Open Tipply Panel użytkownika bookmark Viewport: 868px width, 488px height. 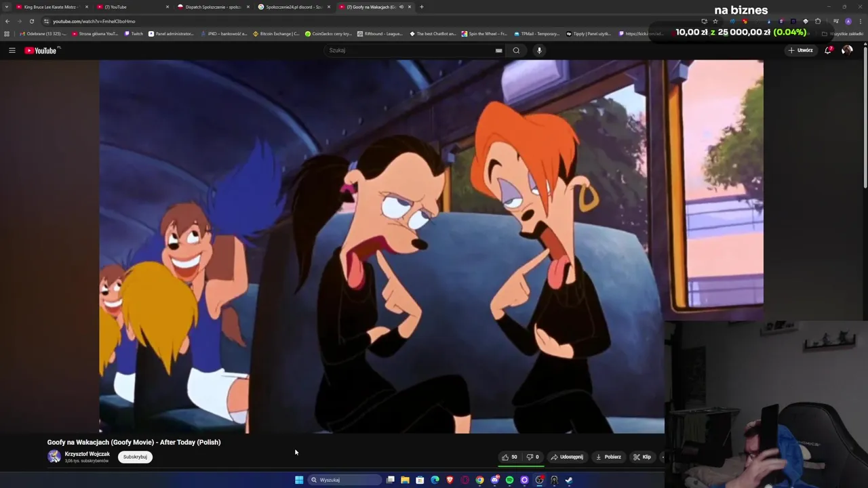(x=589, y=33)
